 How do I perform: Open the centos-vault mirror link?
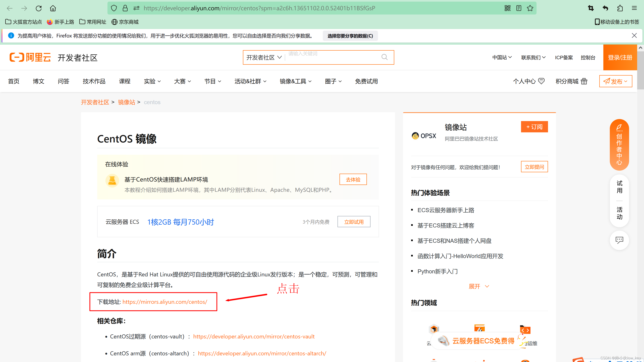tap(254, 336)
